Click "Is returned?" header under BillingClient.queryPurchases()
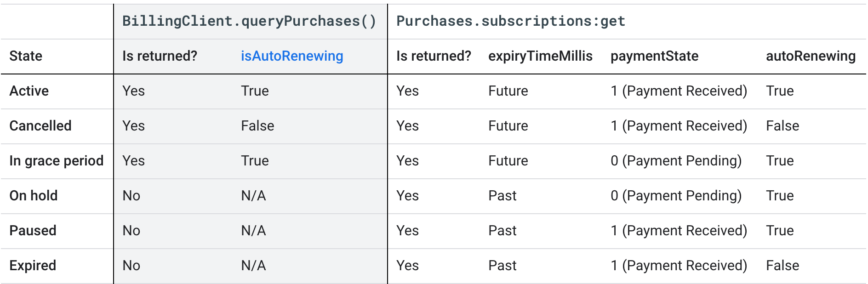Image resolution: width=868 pixels, height=284 pixels. point(160,56)
